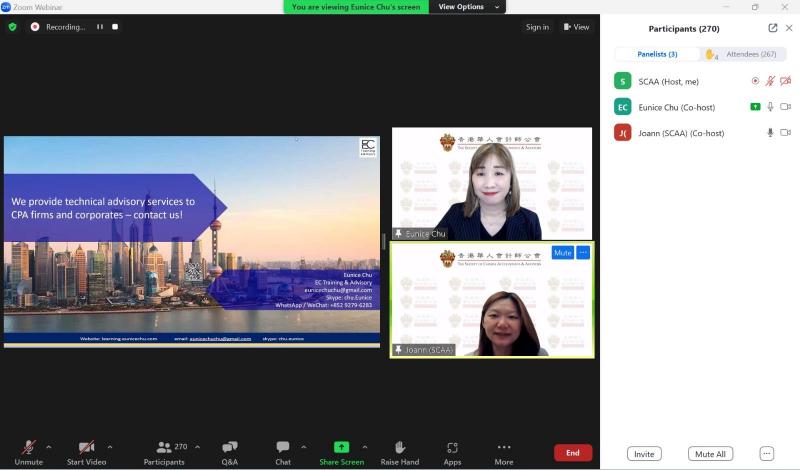Screen dimensions: 800x470
Task: Open the Q&A window
Action: (x=230, y=453)
